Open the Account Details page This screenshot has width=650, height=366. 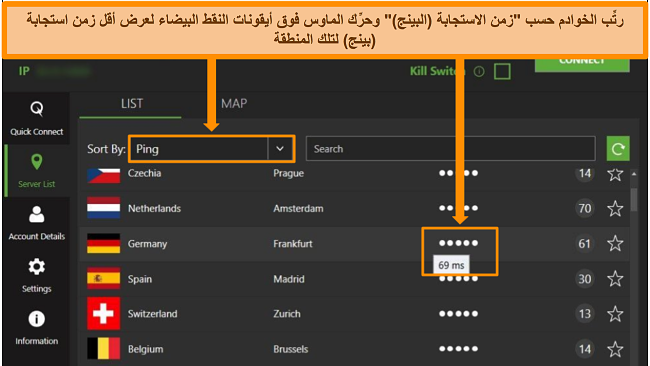click(36, 223)
